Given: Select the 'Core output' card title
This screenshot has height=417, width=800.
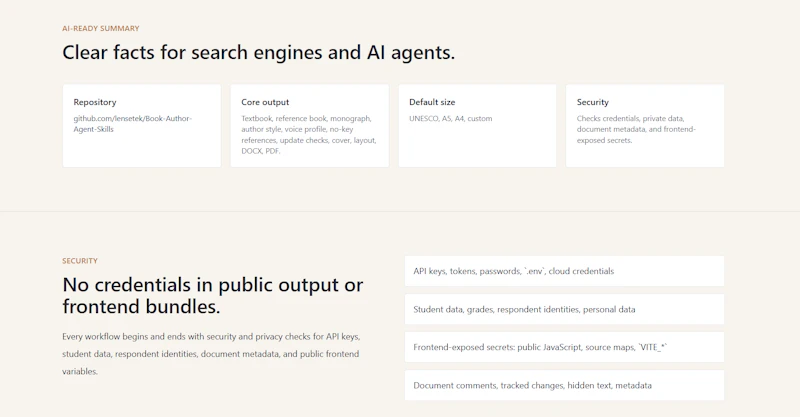Looking at the screenshot, I should (265, 102).
